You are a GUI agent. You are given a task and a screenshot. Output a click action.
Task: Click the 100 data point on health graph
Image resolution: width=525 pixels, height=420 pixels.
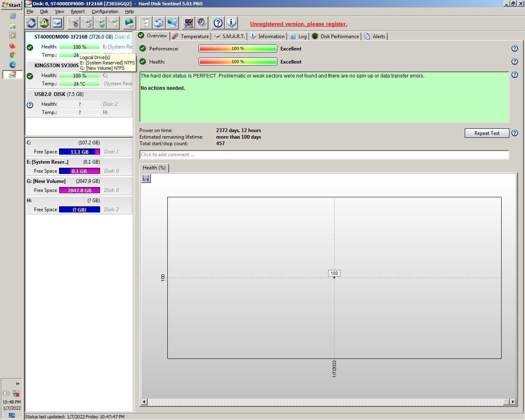click(x=334, y=278)
